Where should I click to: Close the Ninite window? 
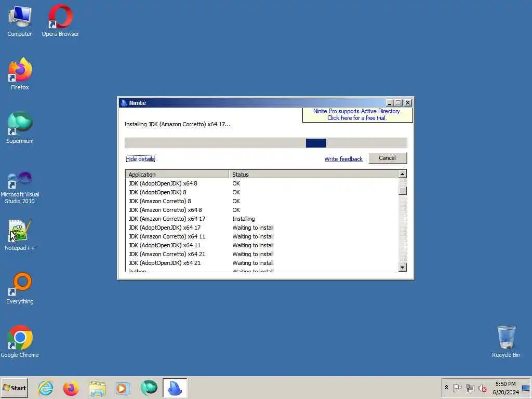coord(408,103)
